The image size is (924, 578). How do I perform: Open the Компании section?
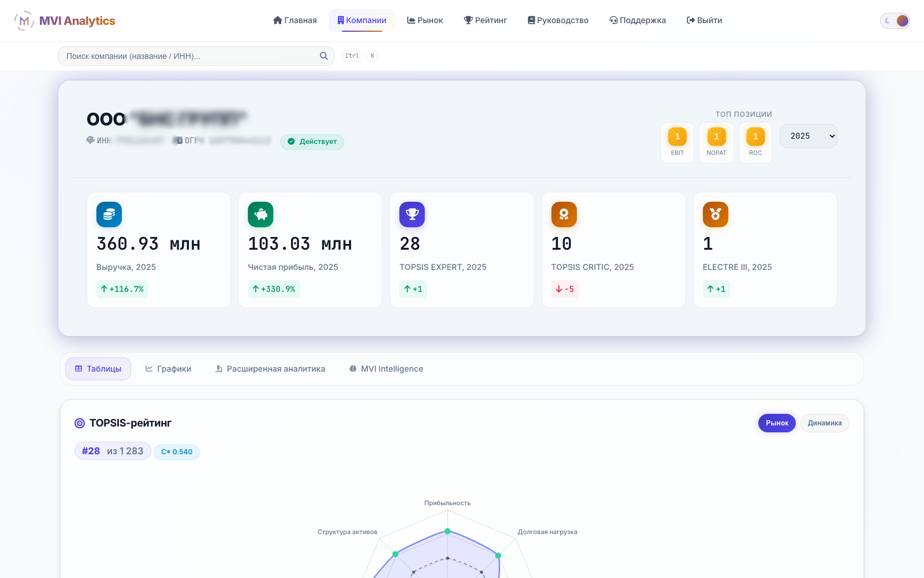(x=362, y=20)
